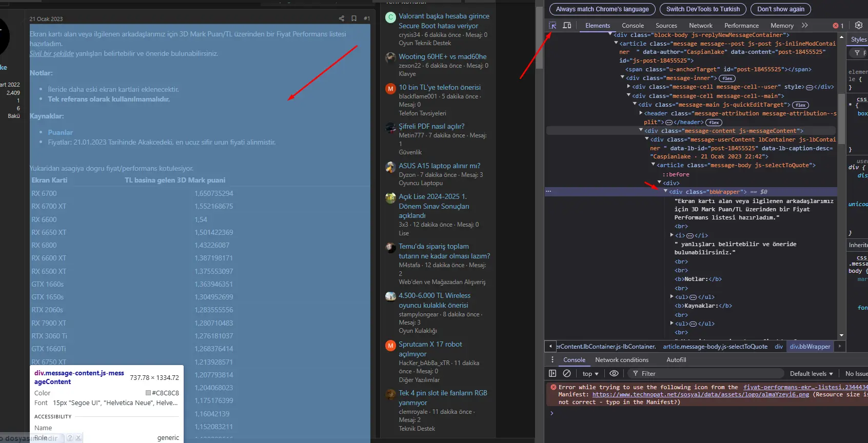The image size is (868, 443).
Task: Expand the header message-attribution node
Action: [641, 113]
